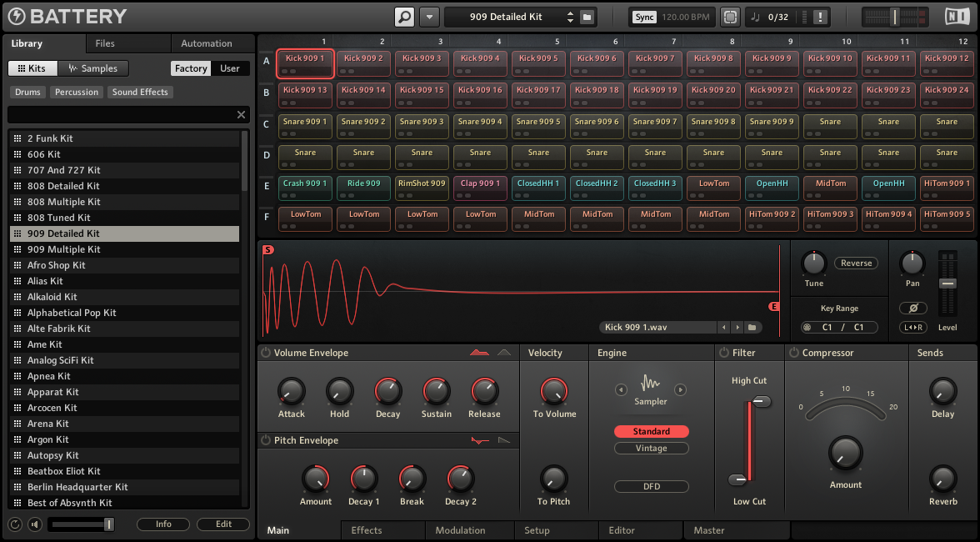
Task: Filter kits by the Percussion tag
Action: pyautogui.click(x=77, y=92)
